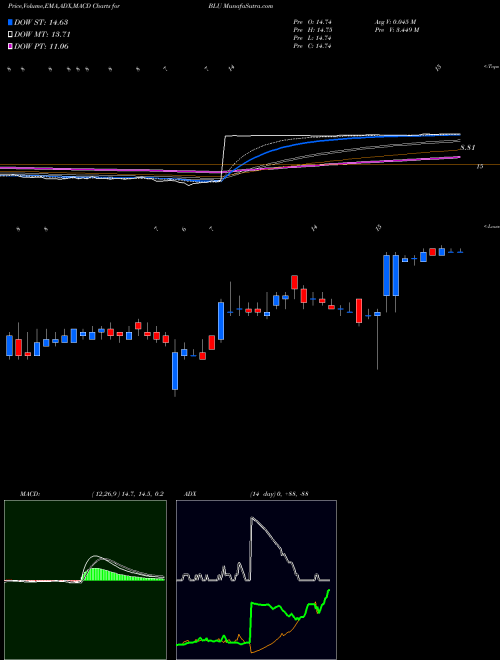Select the 'DOW ST: 14.63' legend text
Screen dimensions: 500x660
click(x=41, y=22)
